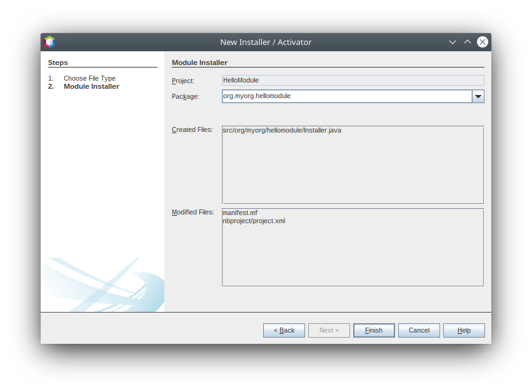The image size is (532, 392).
Task: Select the Choose File Type step
Action: tap(89, 78)
